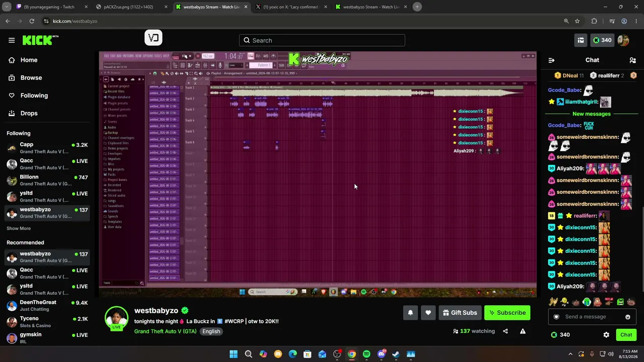Viewport: 644px width, 362px height.
Task: Open gymskin in Recommended channels
Action: [47, 338]
